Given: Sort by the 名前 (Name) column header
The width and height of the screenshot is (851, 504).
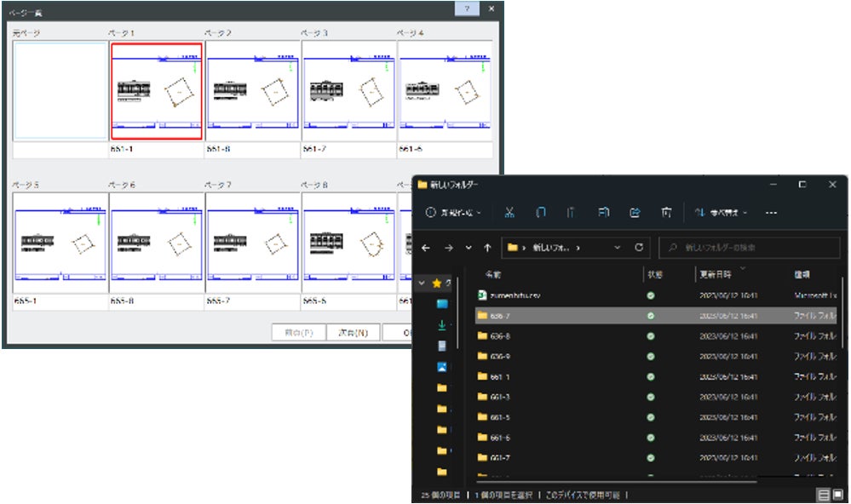Looking at the screenshot, I should tap(493, 274).
